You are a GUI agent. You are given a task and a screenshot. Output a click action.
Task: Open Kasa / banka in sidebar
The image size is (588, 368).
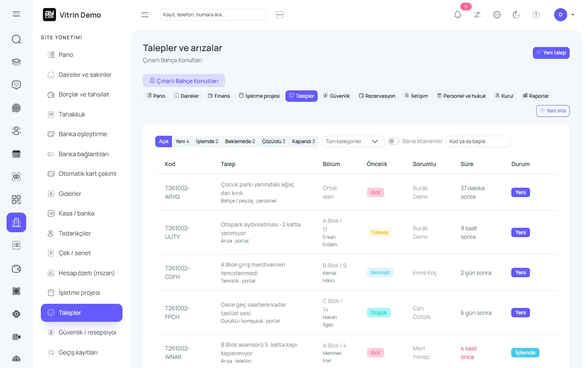[82, 213]
